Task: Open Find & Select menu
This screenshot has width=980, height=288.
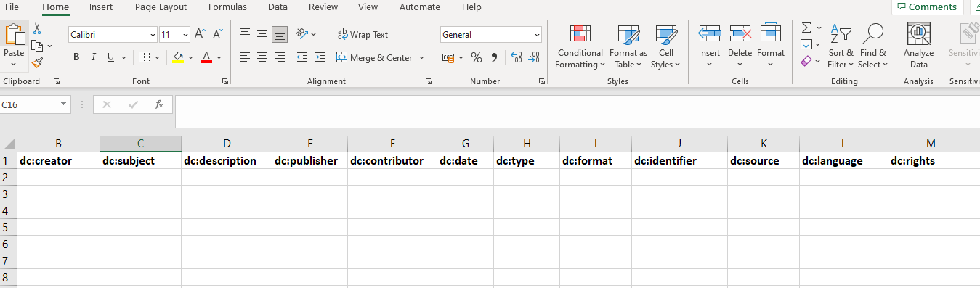Action: pos(872,47)
